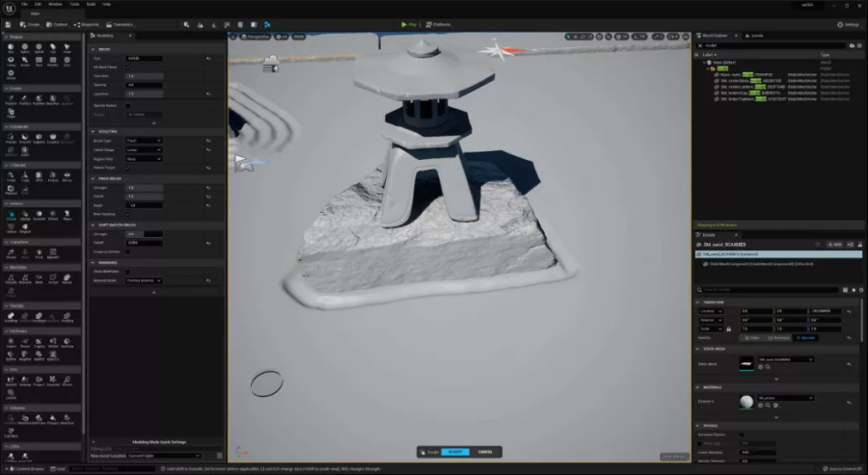
Task: Activate the DSculpt deform tool
Action: 25,215
